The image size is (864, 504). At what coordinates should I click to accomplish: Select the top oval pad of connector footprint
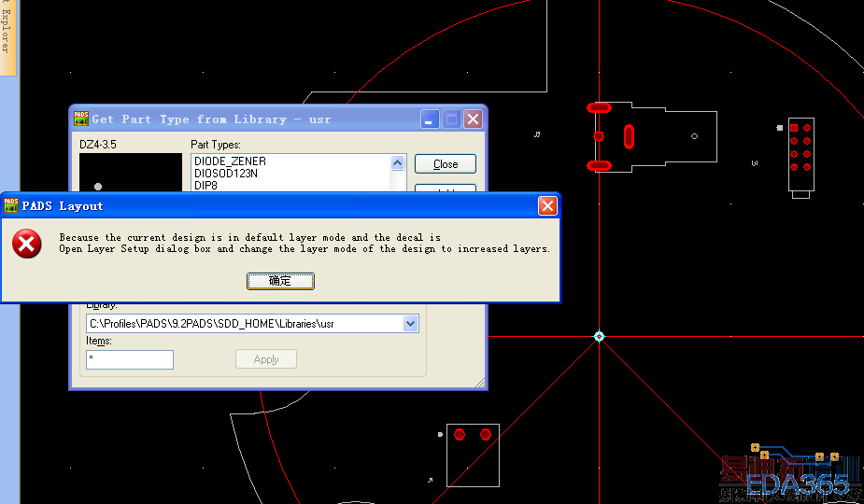tap(599, 107)
